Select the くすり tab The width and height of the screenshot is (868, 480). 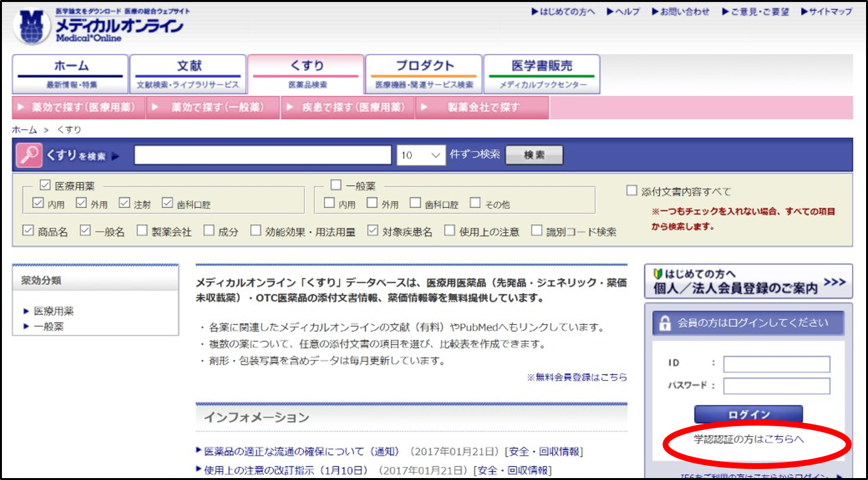tap(306, 74)
